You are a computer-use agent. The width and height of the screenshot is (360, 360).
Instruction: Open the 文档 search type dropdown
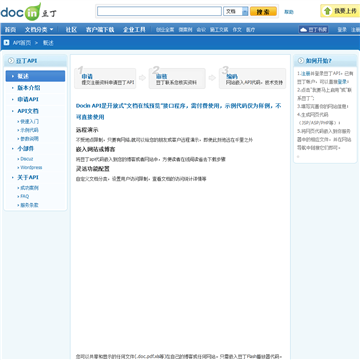click(x=236, y=11)
